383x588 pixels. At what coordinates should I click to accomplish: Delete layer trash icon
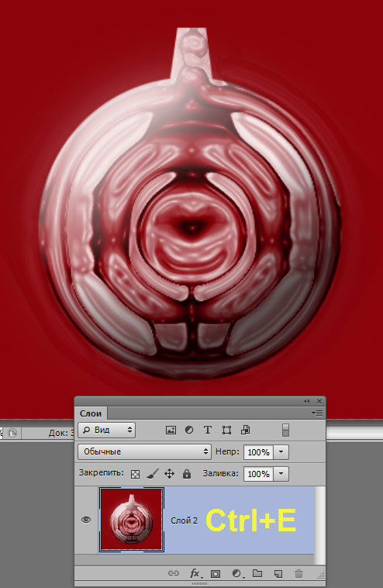(298, 573)
